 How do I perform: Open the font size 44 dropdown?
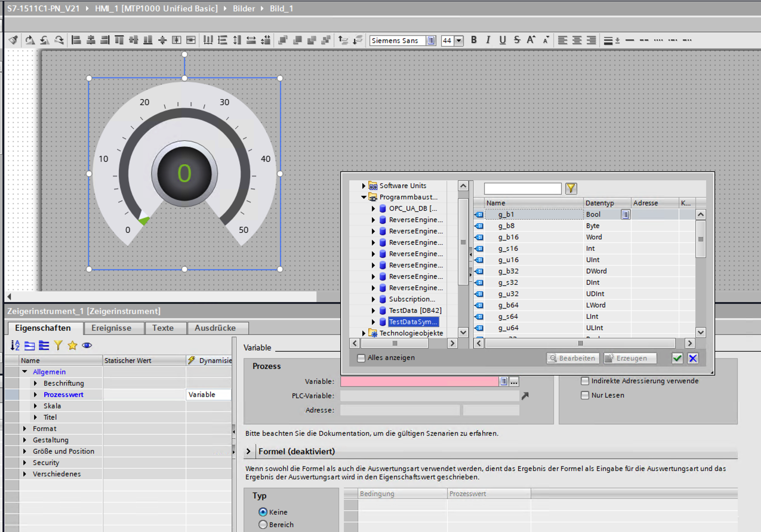point(459,41)
